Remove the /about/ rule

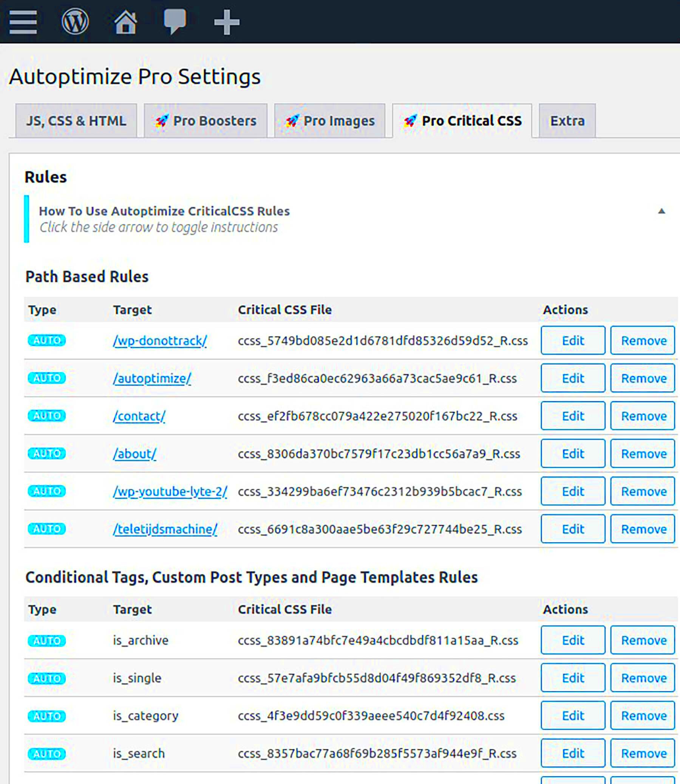pyautogui.click(x=643, y=453)
